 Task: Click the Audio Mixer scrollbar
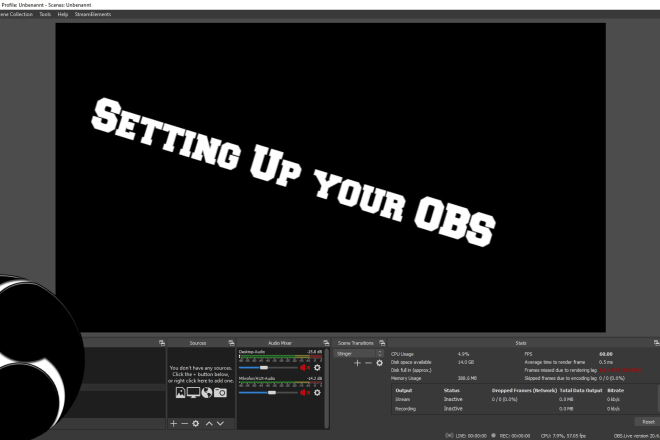tap(327, 388)
